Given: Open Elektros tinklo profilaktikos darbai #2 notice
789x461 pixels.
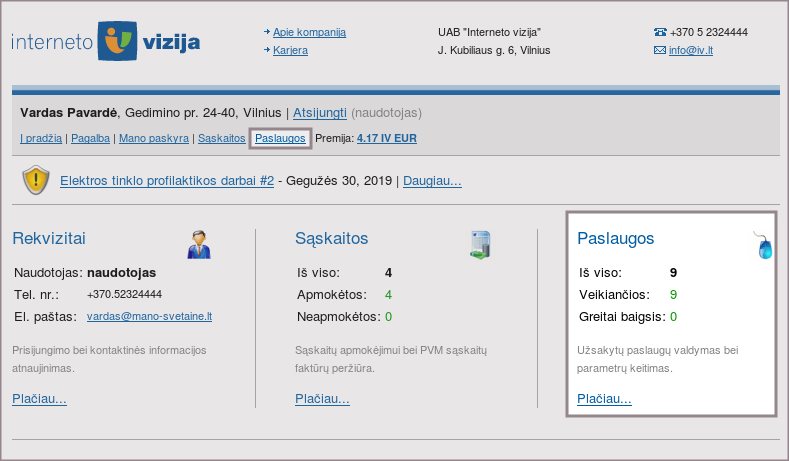Looking at the screenshot, I should tap(167, 181).
